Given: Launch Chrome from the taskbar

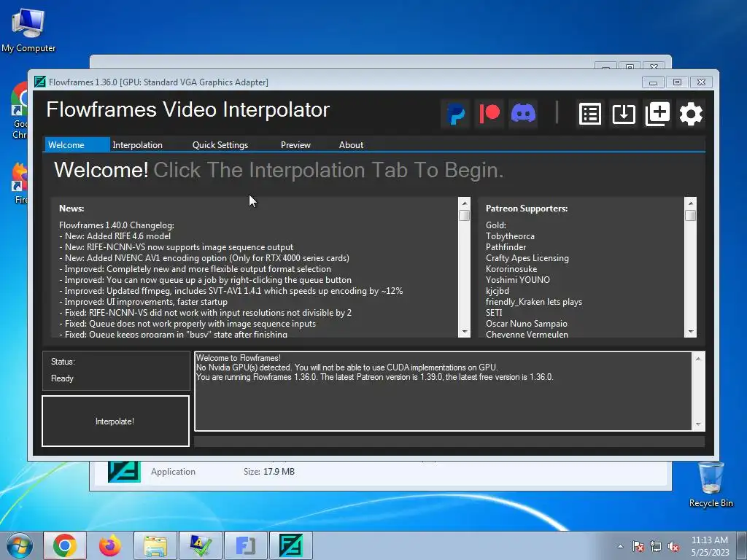Looking at the screenshot, I should point(65,545).
